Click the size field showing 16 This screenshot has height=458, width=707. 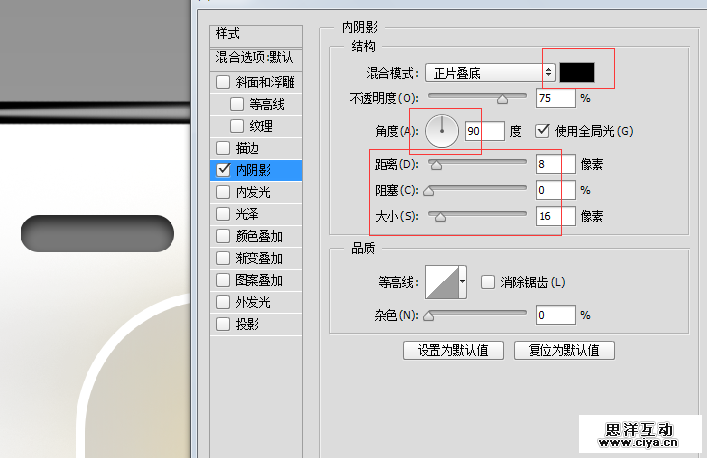pyautogui.click(x=556, y=216)
